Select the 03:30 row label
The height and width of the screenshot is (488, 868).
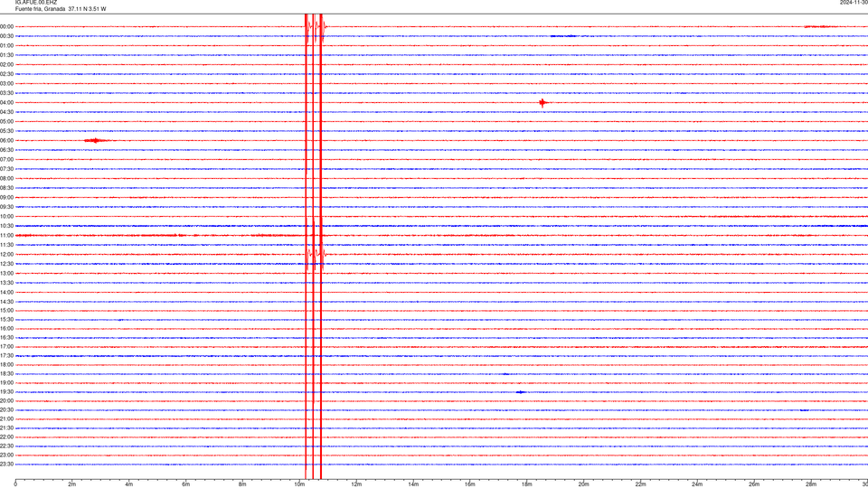(6, 93)
